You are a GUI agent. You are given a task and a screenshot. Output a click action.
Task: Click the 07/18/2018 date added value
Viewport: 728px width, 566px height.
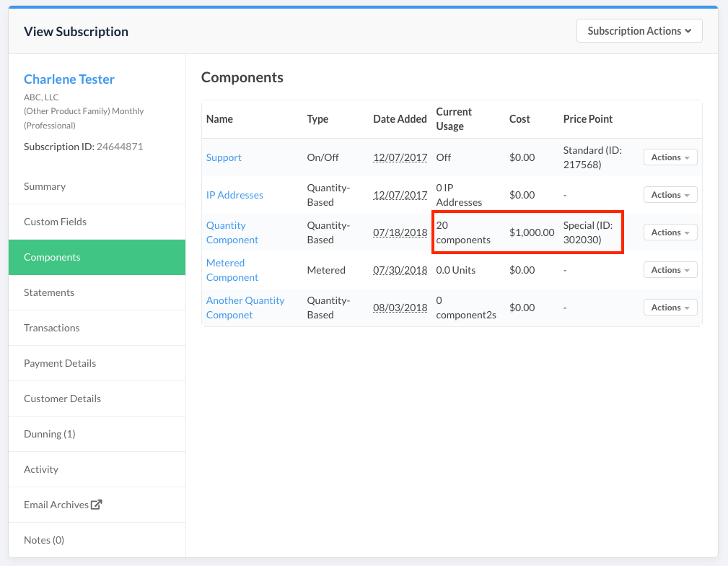click(400, 232)
